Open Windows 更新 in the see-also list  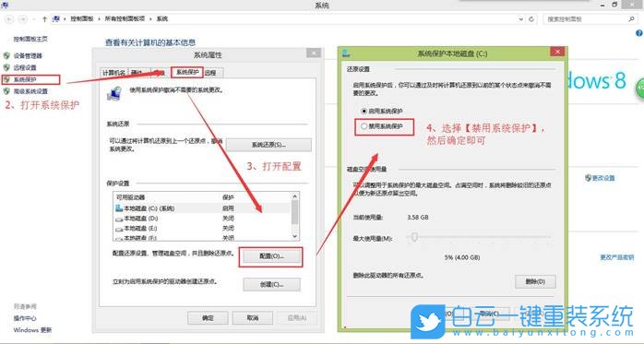[x=32, y=330]
